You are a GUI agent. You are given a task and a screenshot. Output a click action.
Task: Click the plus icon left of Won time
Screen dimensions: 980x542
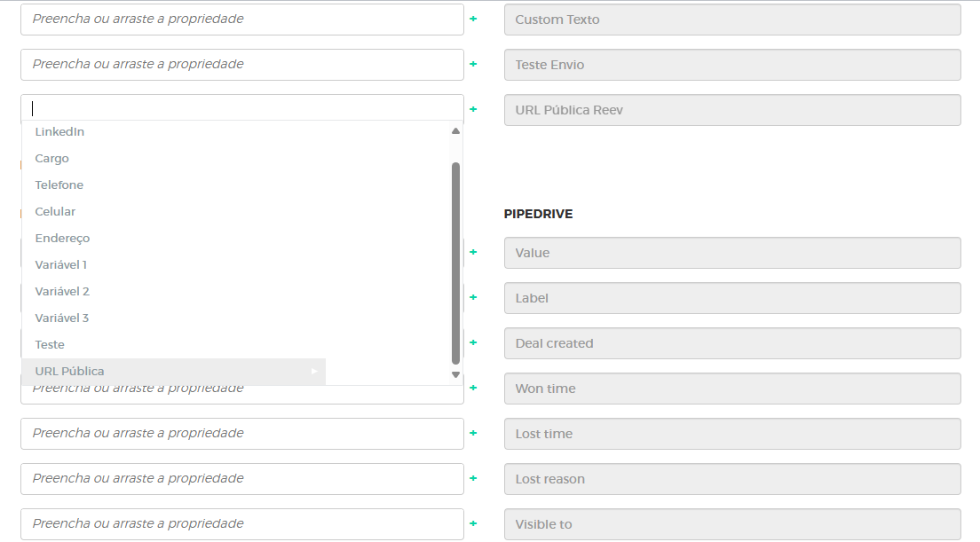click(x=473, y=388)
